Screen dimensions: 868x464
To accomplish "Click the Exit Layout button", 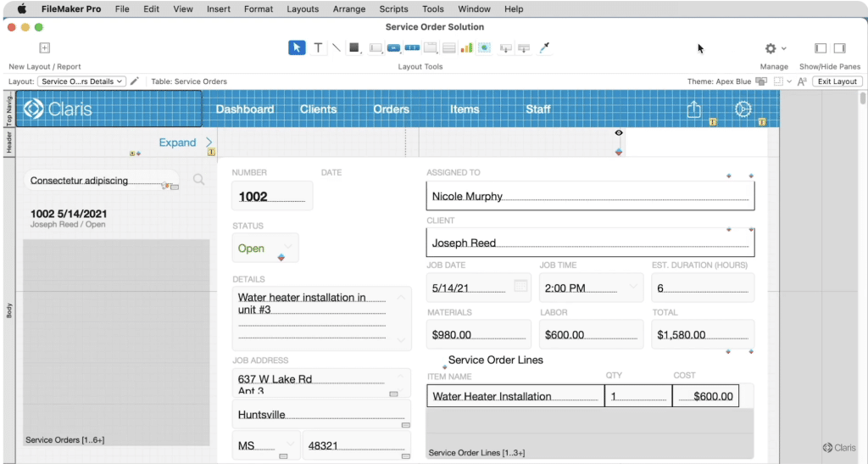I will 837,81.
